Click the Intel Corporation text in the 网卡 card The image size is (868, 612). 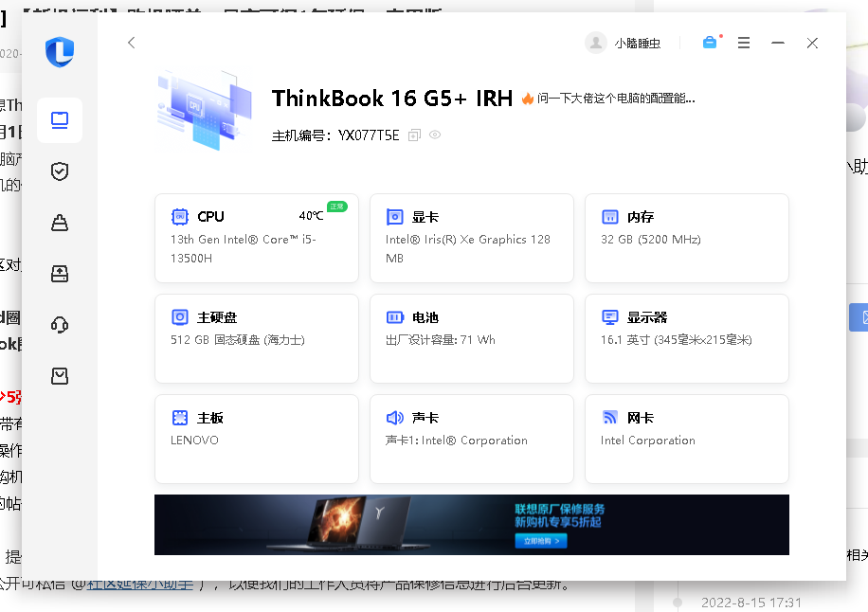647,441
